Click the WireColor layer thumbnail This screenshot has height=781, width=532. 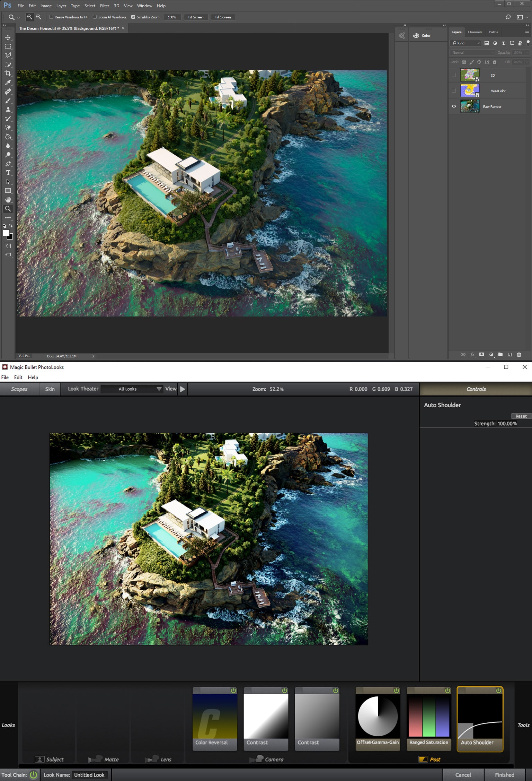pos(470,91)
